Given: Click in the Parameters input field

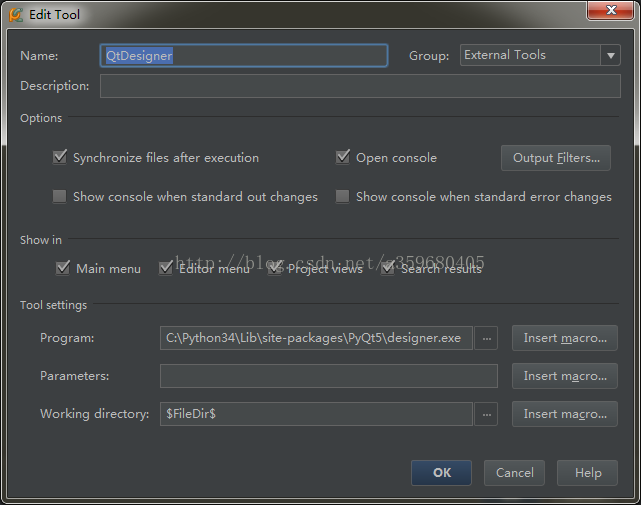Looking at the screenshot, I should pyautogui.click(x=328, y=376).
